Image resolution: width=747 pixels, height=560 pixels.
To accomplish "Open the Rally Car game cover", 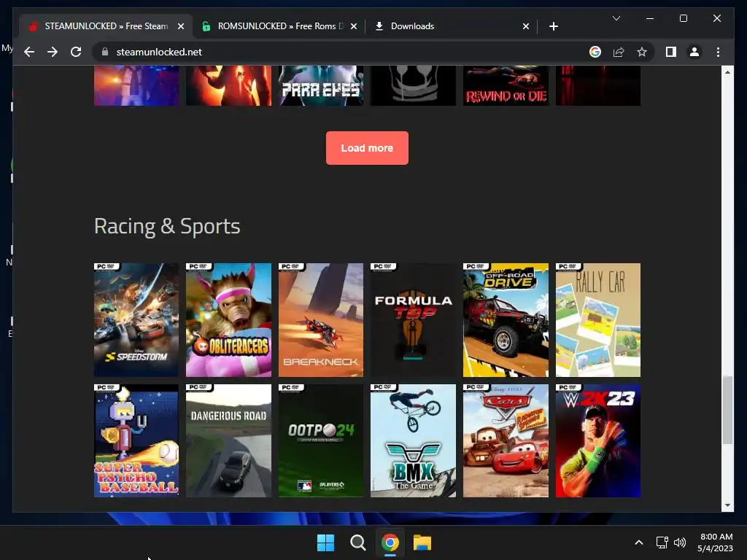I will pos(598,320).
